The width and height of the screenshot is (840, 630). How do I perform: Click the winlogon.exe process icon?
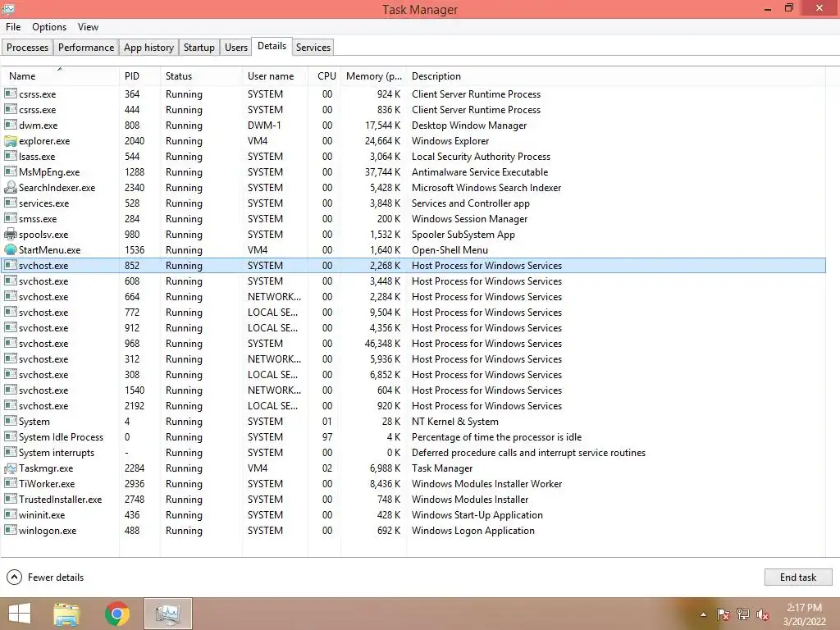(x=10, y=531)
